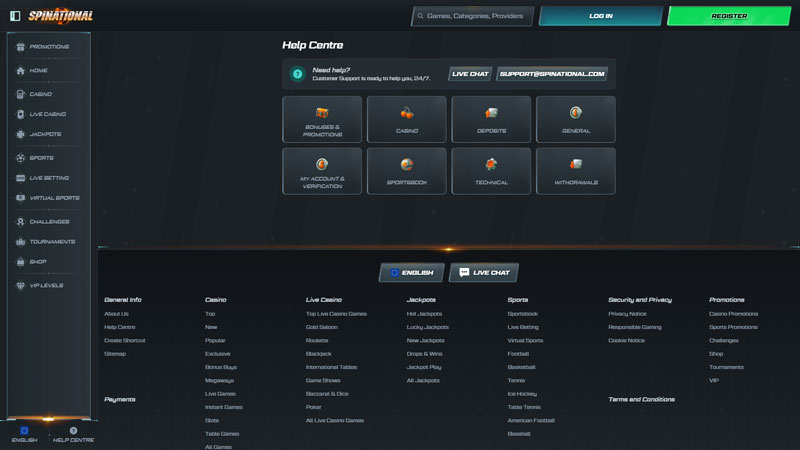Viewport: 800px width, 450px height.
Task: Open Payments footer heading
Action: (x=120, y=399)
